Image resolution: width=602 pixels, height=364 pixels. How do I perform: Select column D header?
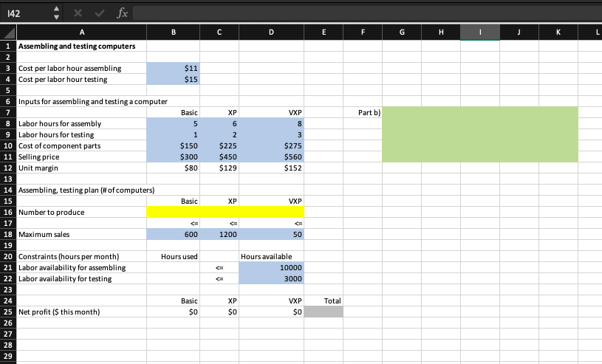(271, 32)
